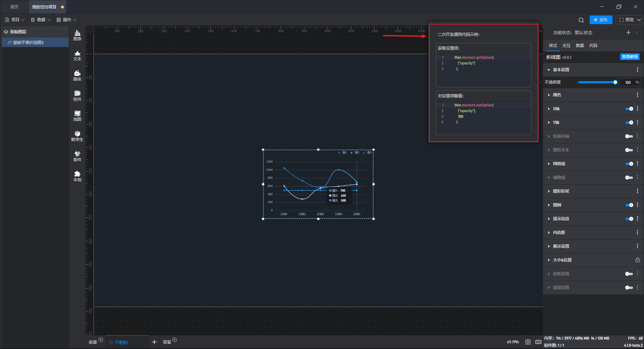Open the 本地 local component panel
The image size is (644, 349).
[77, 176]
